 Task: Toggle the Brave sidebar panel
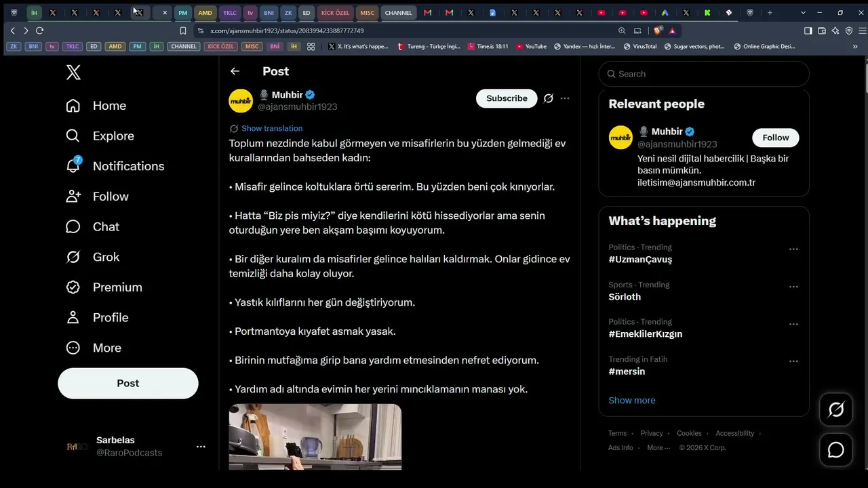tap(808, 30)
